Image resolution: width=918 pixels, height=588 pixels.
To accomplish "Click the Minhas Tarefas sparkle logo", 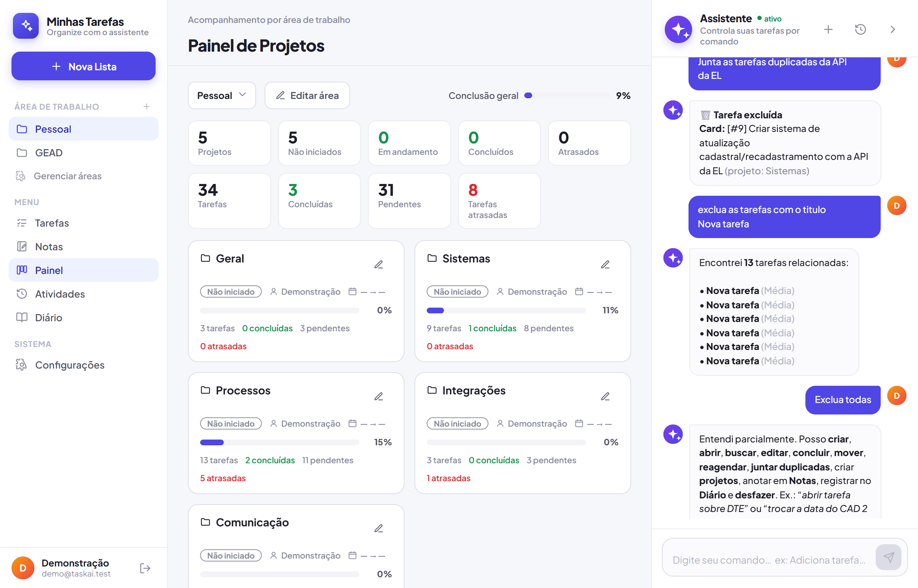I will (25, 25).
